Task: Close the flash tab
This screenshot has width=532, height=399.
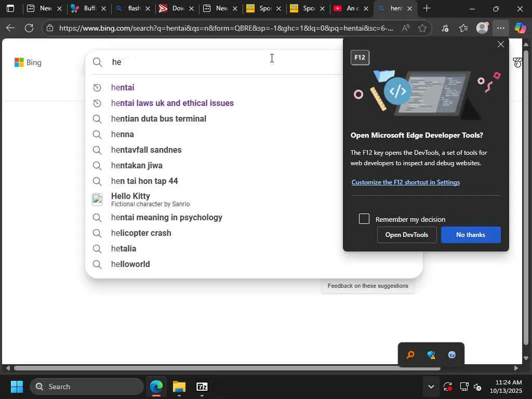Action: (x=148, y=9)
